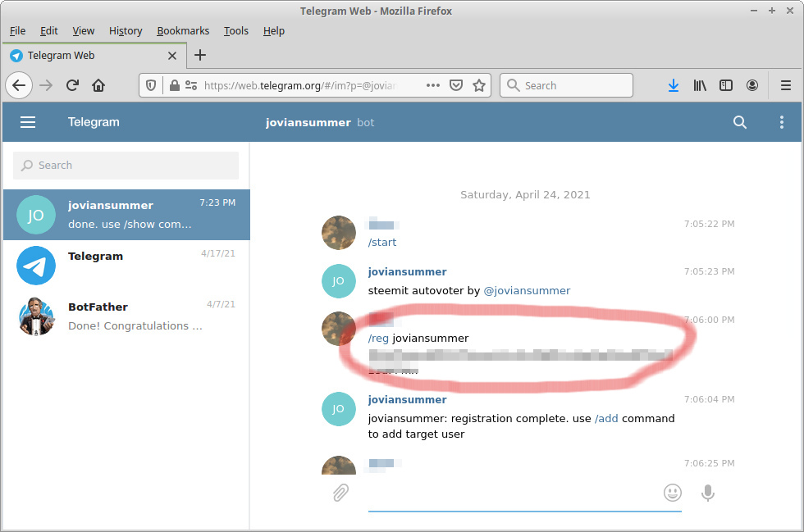Click the @joviansummer mention link
Image resolution: width=804 pixels, height=532 pixels.
527,291
